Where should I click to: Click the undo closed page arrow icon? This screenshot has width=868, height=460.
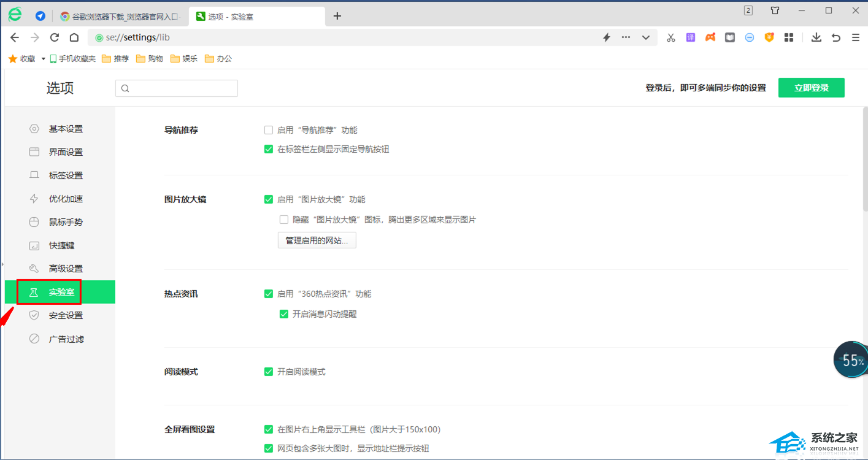(835, 37)
